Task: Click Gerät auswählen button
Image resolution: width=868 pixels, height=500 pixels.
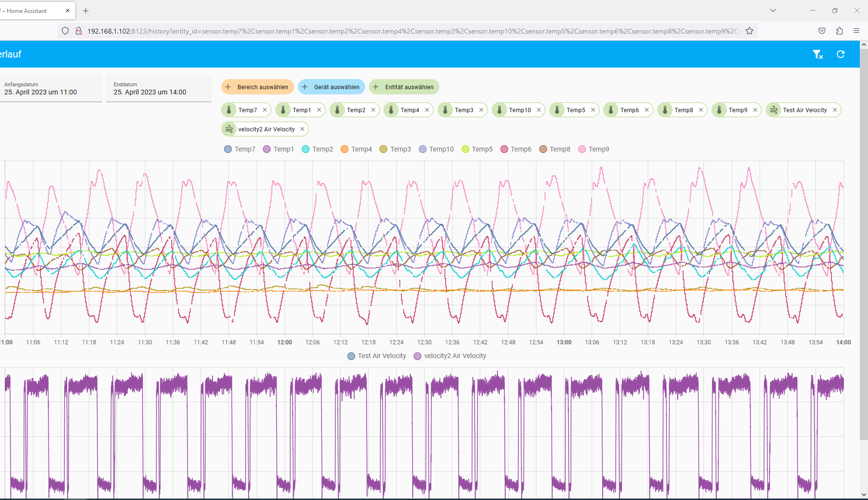Action: point(332,87)
